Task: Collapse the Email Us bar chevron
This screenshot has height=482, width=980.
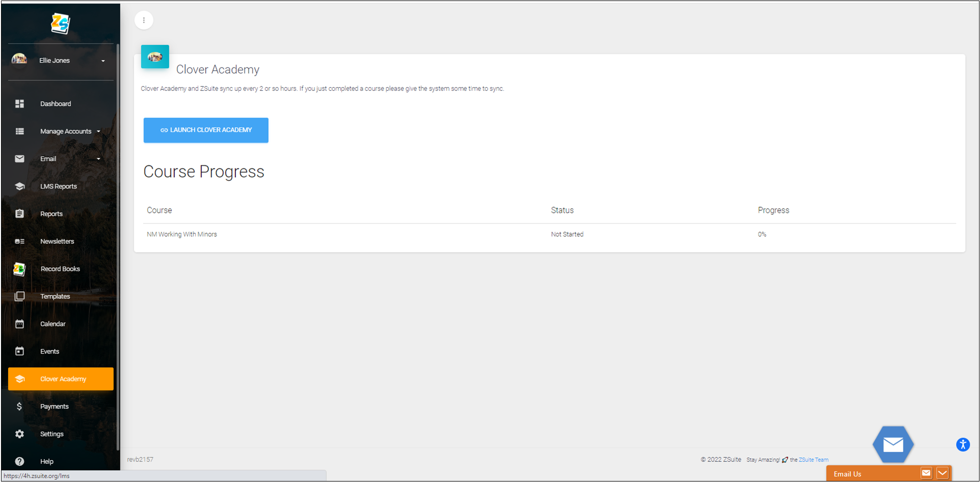Action: point(942,473)
